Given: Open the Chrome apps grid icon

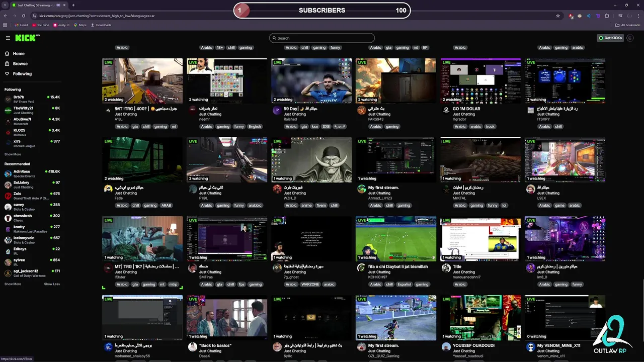Looking at the screenshot, I should (x=6, y=25).
